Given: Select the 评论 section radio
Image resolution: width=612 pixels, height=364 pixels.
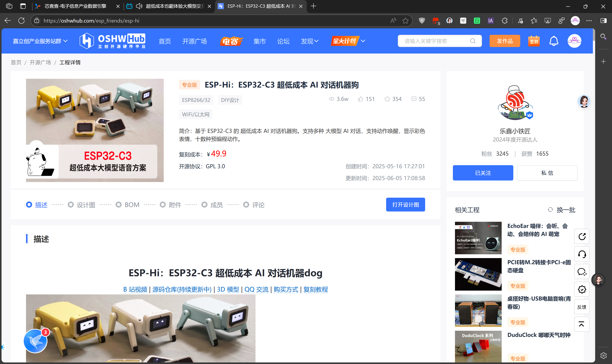Looking at the screenshot, I should 246,204.
